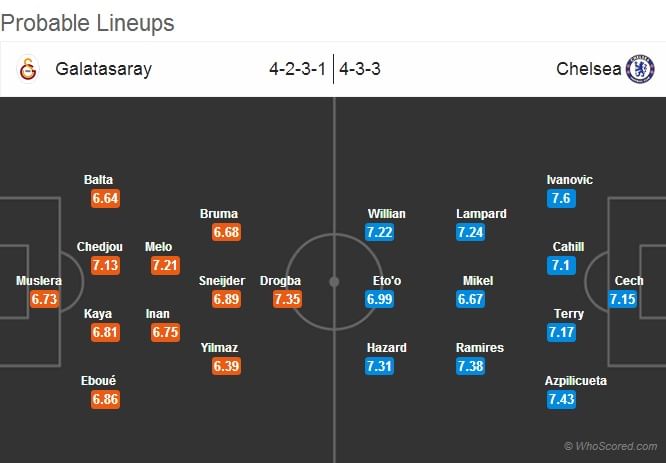Image resolution: width=666 pixels, height=463 pixels.
Task: Click the Galatasaray club crest icon
Action: (27, 70)
